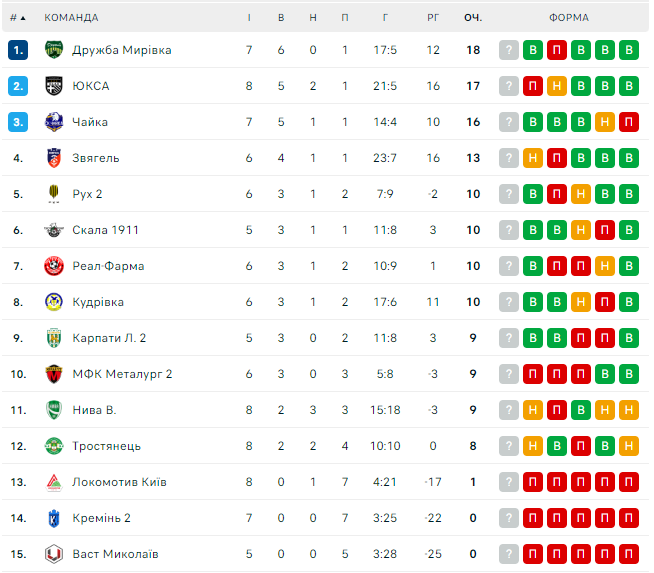
Task: Sort table by КОМАНДА column header
Action: point(71,17)
